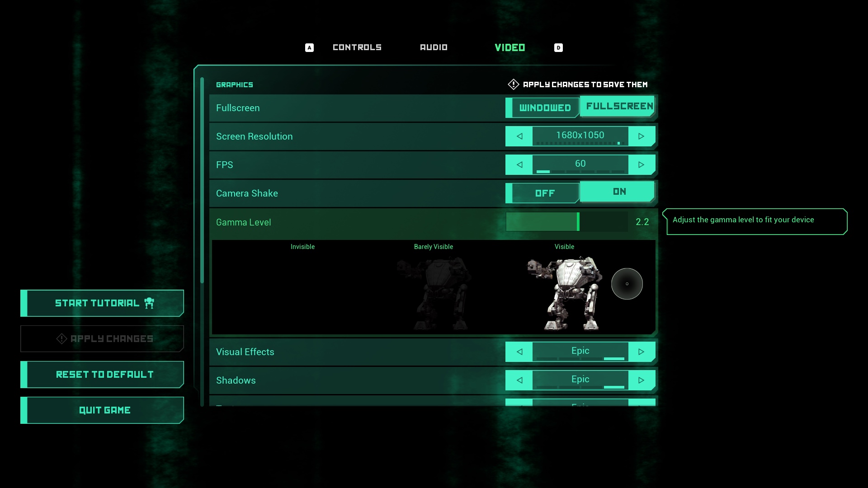Increase FPS using the right arrow
This screenshot has width=868, height=488.
tap(642, 164)
